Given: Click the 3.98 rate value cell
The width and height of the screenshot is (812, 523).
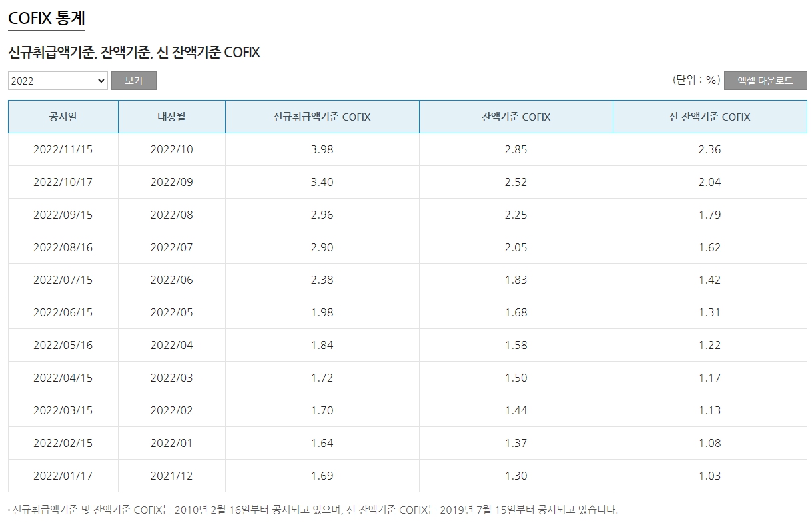Looking at the screenshot, I should pos(321,149).
